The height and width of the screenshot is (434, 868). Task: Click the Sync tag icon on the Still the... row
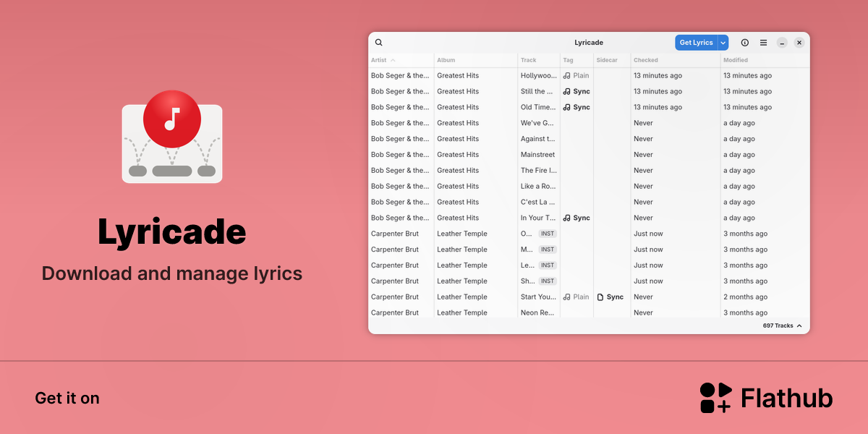click(x=567, y=91)
